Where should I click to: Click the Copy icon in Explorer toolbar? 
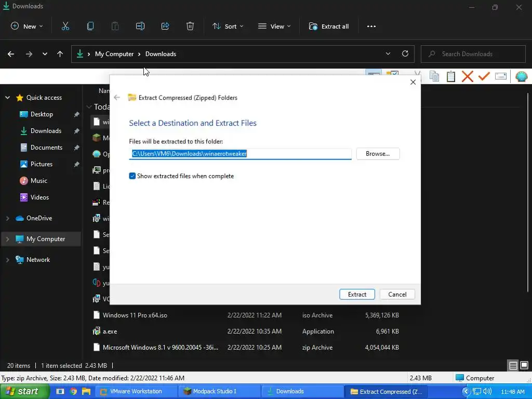(x=90, y=26)
